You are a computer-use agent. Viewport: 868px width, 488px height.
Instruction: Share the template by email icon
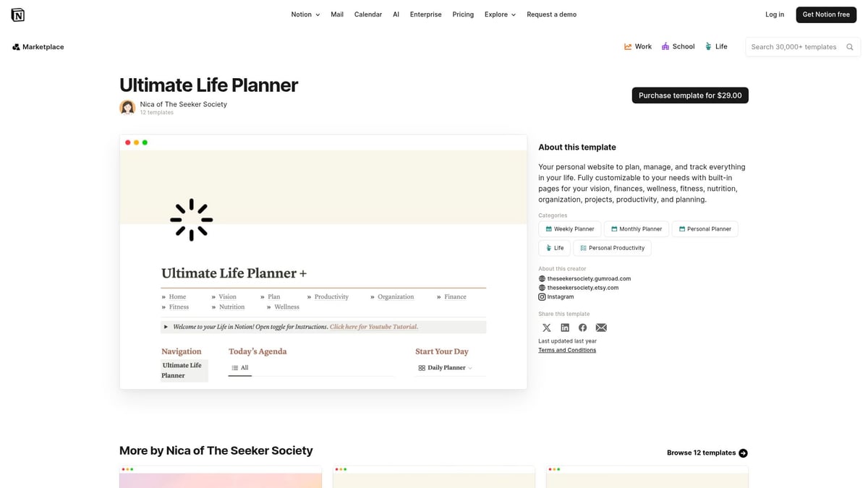pyautogui.click(x=601, y=327)
